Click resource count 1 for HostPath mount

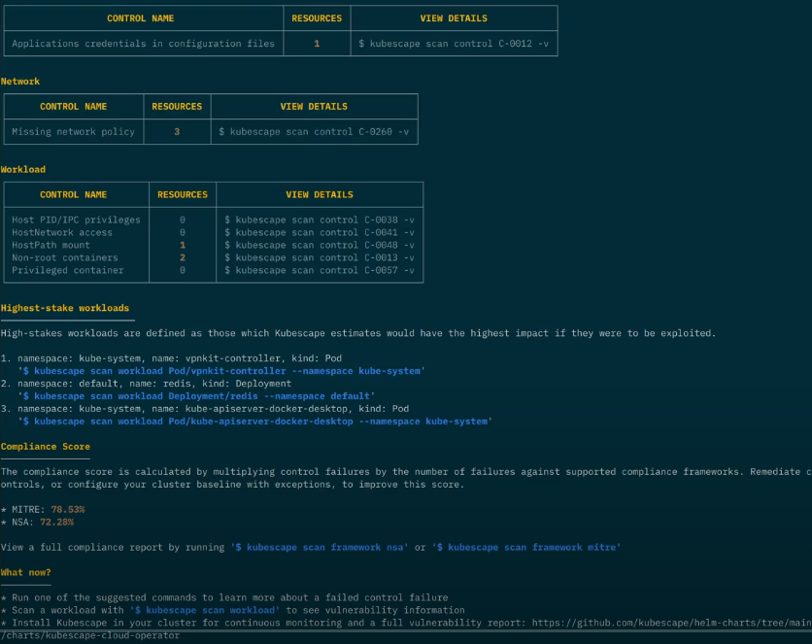click(183, 245)
